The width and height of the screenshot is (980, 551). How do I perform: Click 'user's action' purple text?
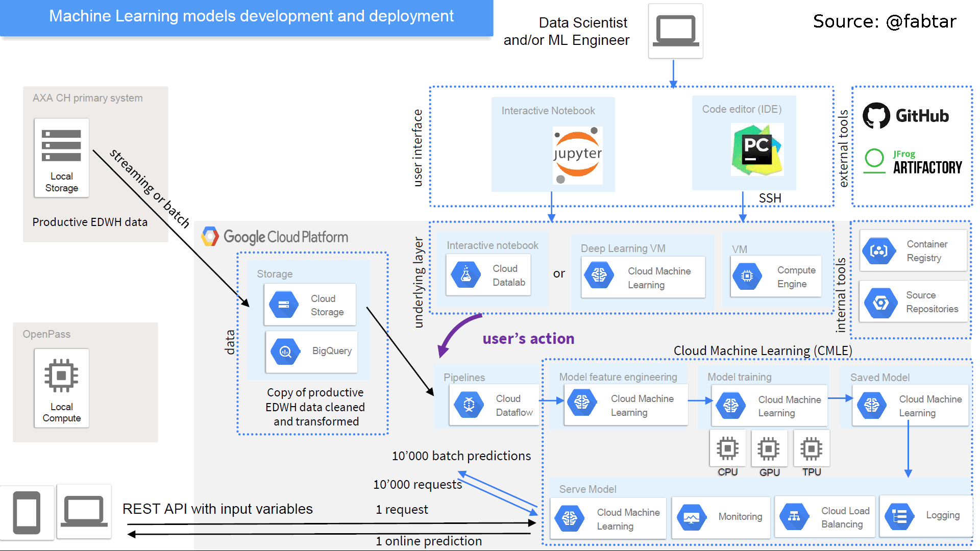point(528,339)
